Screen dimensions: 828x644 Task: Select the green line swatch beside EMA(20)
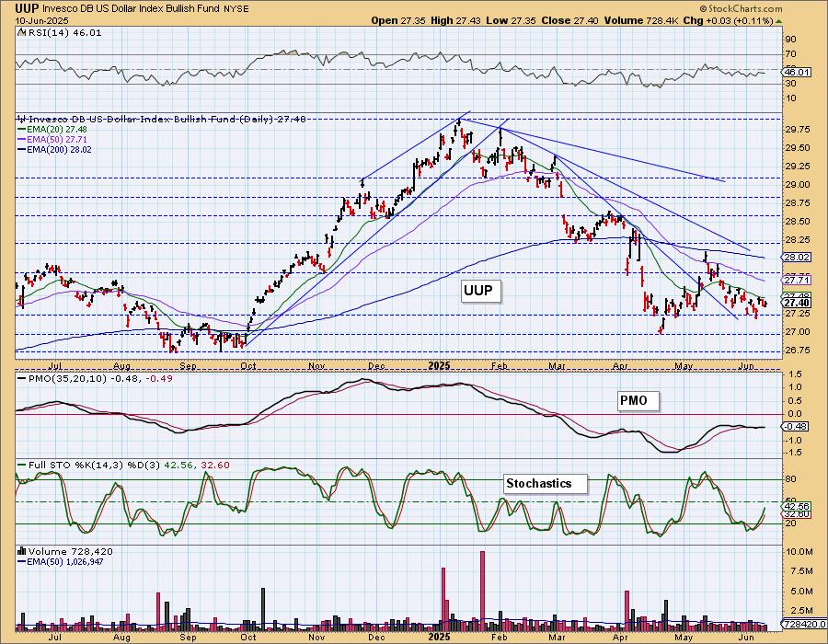coord(22,130)
